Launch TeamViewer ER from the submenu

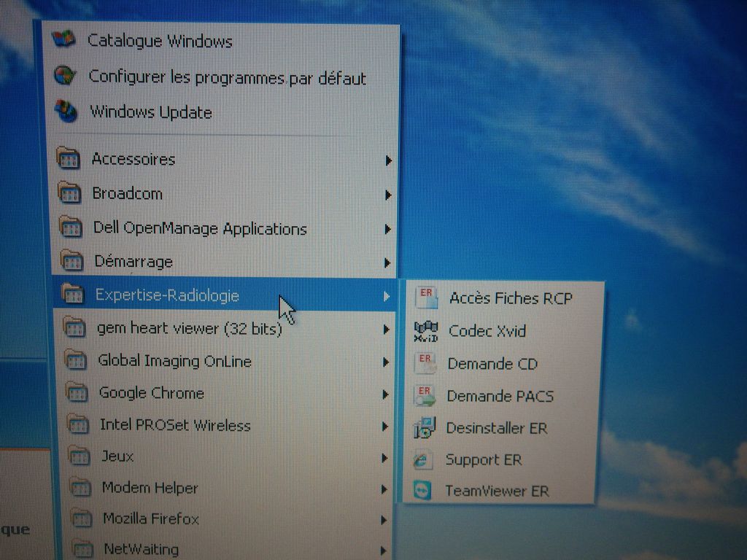click(x=499, y=491)
